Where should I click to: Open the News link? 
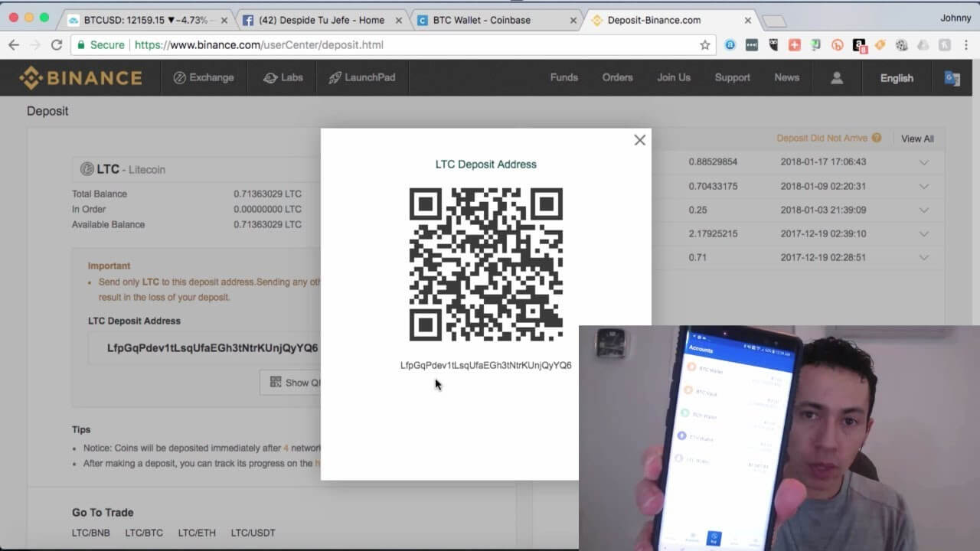[786, 77]
